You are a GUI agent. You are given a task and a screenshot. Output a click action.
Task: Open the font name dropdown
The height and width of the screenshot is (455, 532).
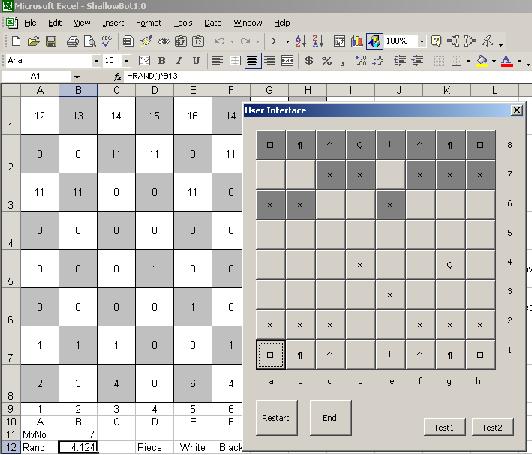96,61
